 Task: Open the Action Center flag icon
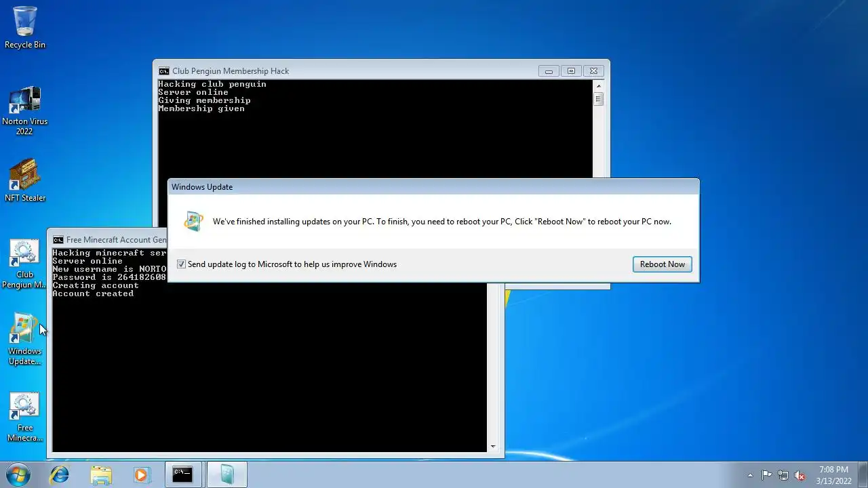[766, 475]
